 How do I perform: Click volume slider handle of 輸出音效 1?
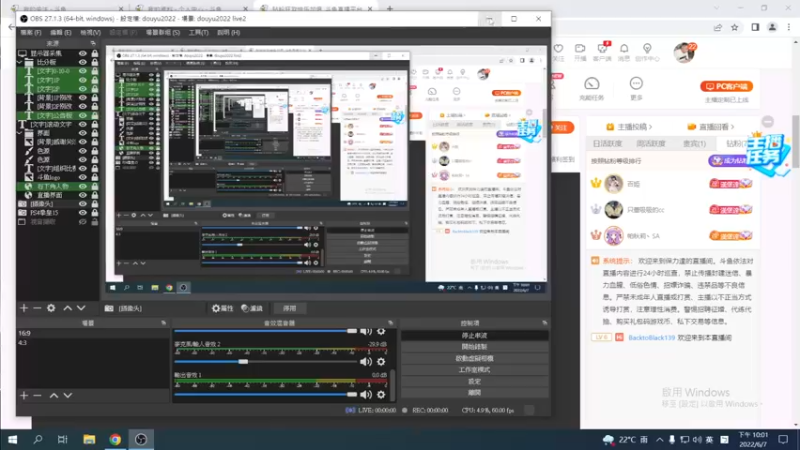(352, 394)
